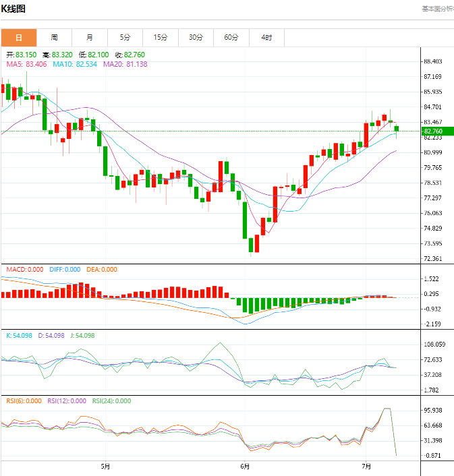
Task: Click the 72.361 price axis label
Action: tap(433, 259)
